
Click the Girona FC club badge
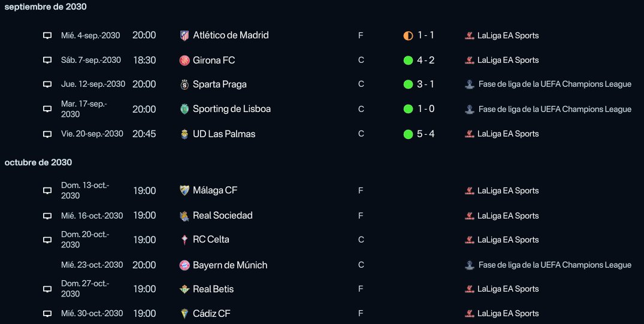tap(185, 60)
